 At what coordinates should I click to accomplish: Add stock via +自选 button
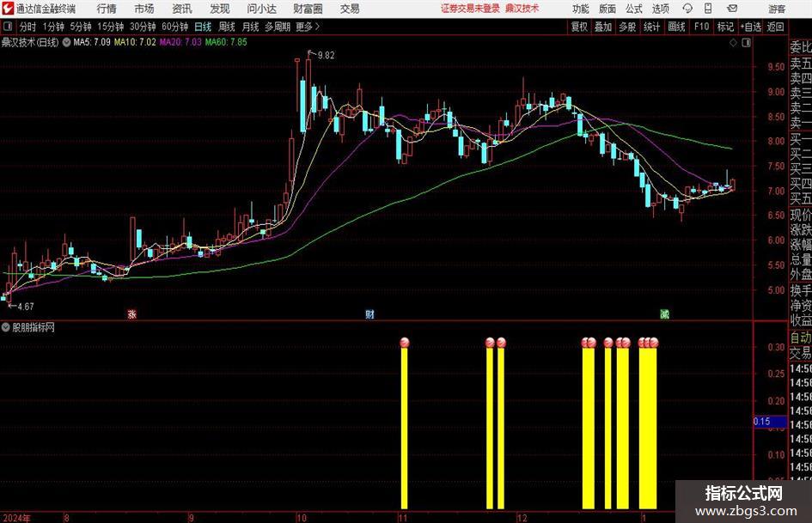click(x=750, y=27)
